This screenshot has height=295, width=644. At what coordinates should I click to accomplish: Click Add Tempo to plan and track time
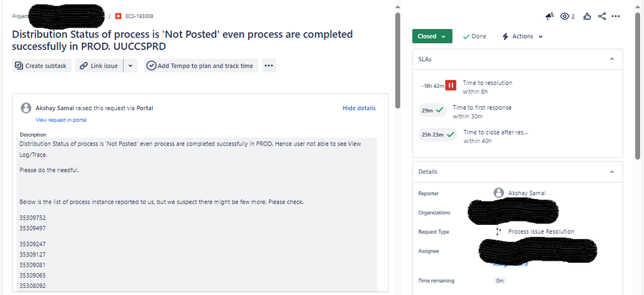201,66
